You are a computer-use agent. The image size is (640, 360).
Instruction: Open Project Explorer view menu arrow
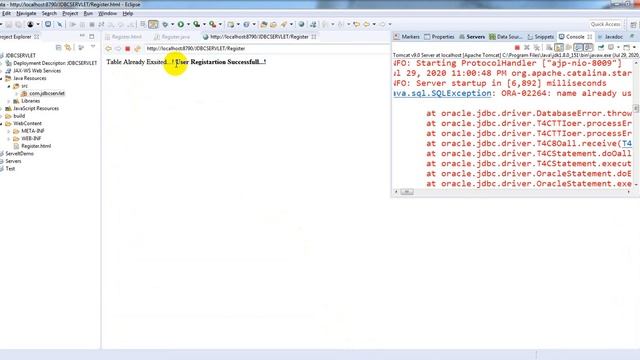click(93, 47)
